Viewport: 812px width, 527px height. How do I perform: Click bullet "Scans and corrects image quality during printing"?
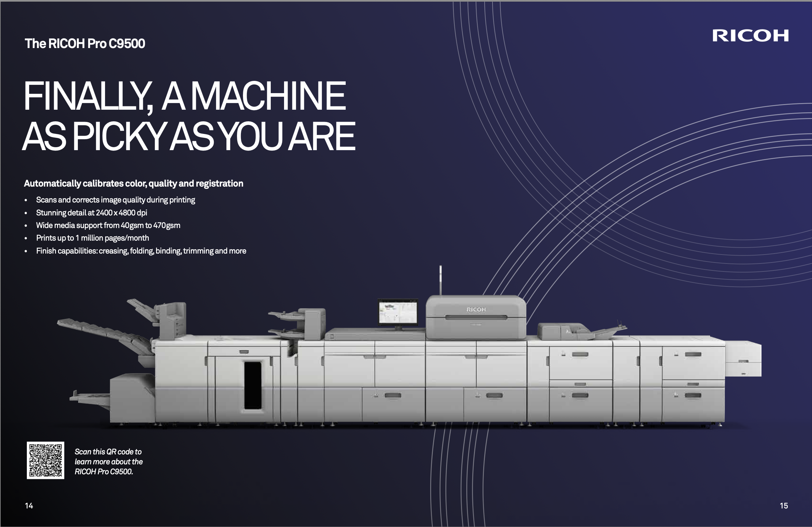pyautogui.click(x=116, y=200)
